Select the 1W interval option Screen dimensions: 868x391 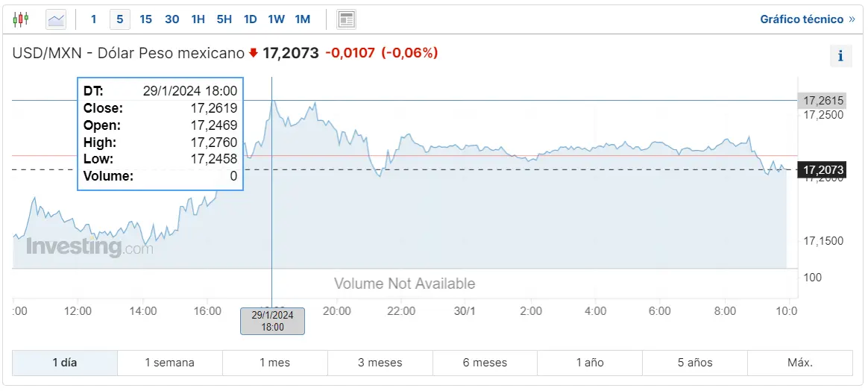point(276,19)
